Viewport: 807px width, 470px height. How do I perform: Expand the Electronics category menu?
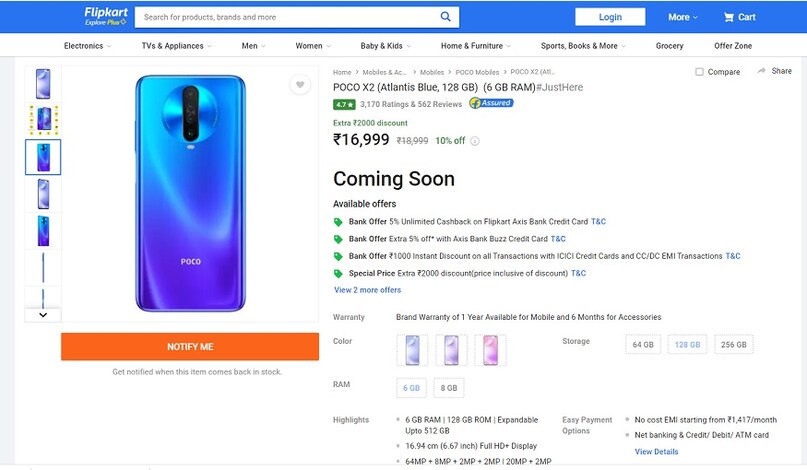pos(87,46)
